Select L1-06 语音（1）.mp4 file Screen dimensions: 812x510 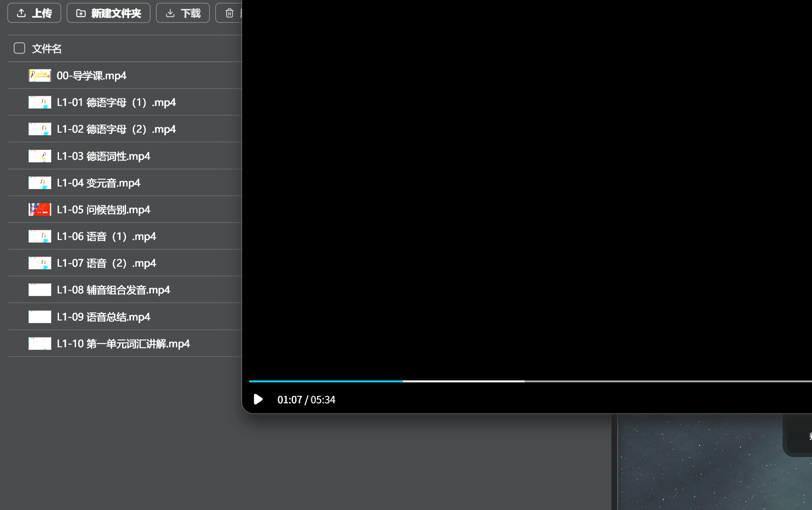[106, 236]
